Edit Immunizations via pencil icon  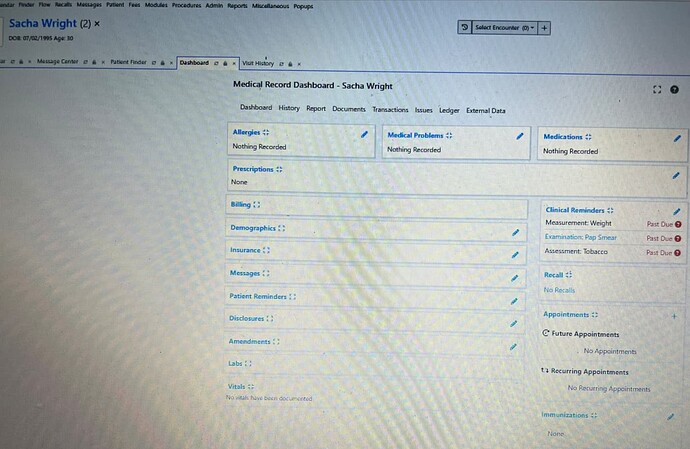pos(671,416)
